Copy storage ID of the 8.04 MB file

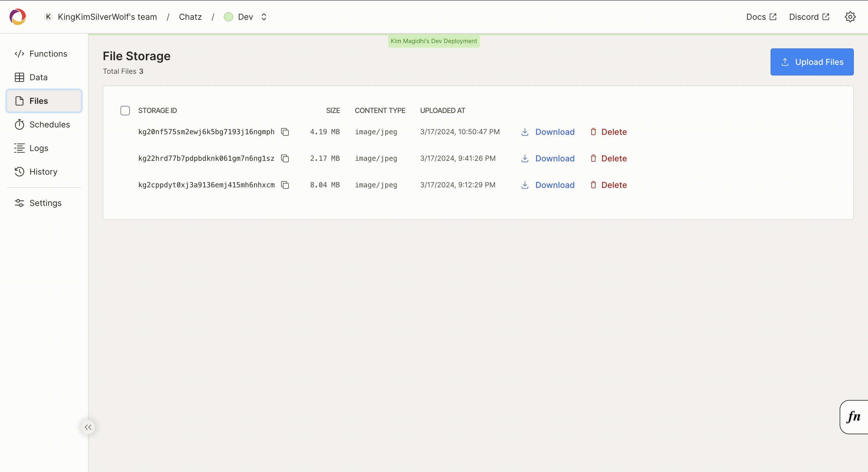click(285, 185)
